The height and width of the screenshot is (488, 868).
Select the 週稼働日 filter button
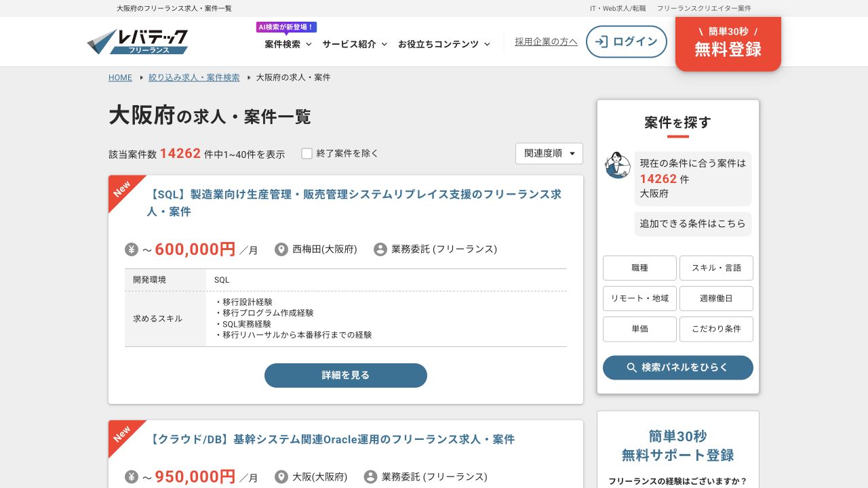point(716,298)
